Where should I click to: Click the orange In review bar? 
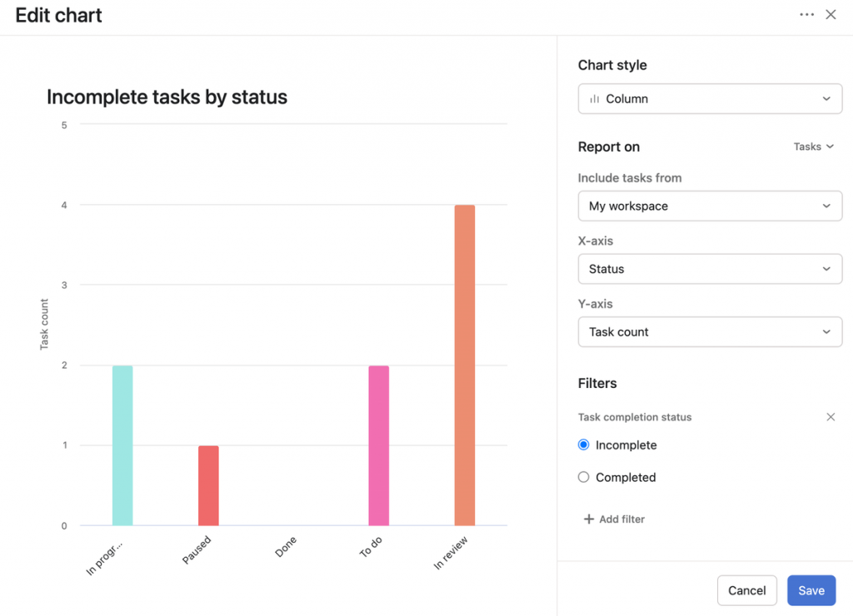[x=464, y=365]
